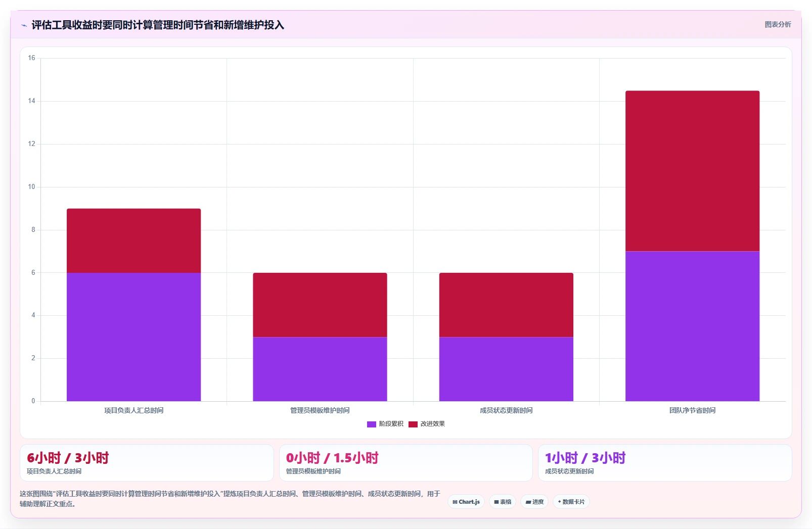
Task: Click the 表格 tag chip
Action: click(x=503, y=502)
